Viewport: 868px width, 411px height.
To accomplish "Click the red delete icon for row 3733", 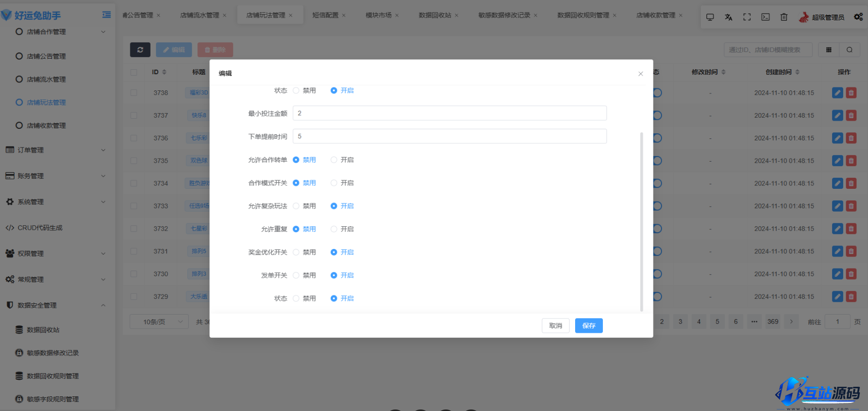I will coord(851,206).
